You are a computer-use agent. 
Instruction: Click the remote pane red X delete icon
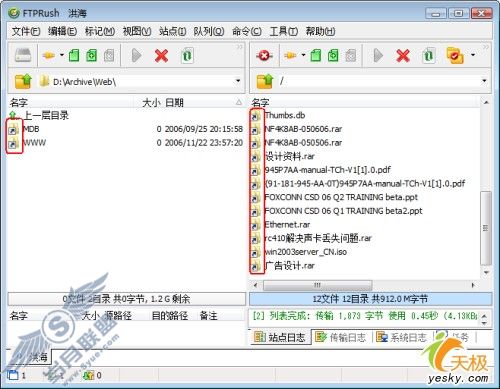tap(403, 55)
